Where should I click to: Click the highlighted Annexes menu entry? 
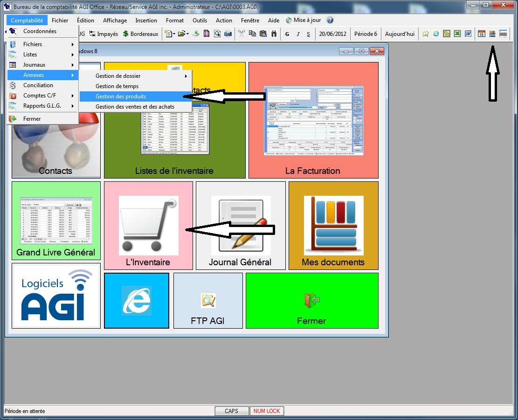coord(43,75)
